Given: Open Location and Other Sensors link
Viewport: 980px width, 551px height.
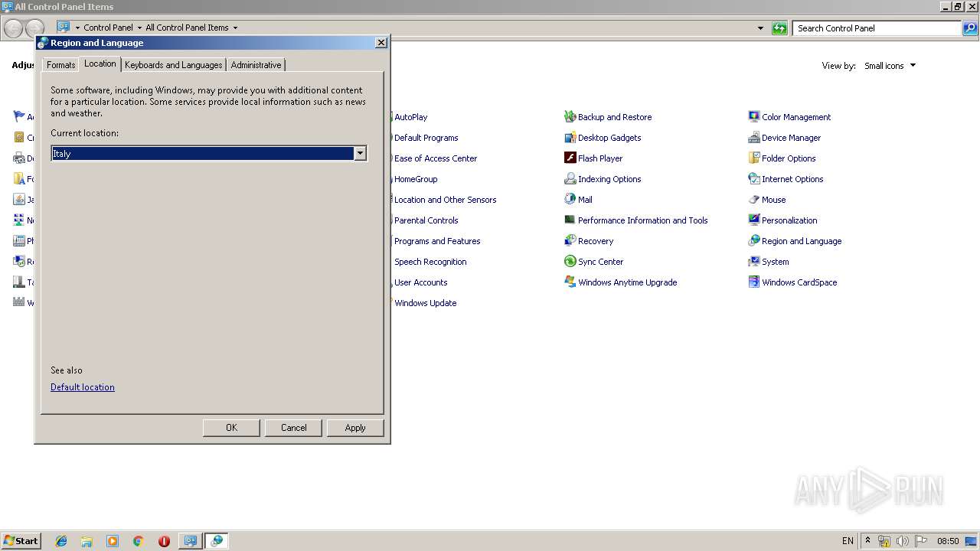Looking at the screenshot, I should 445,200.
